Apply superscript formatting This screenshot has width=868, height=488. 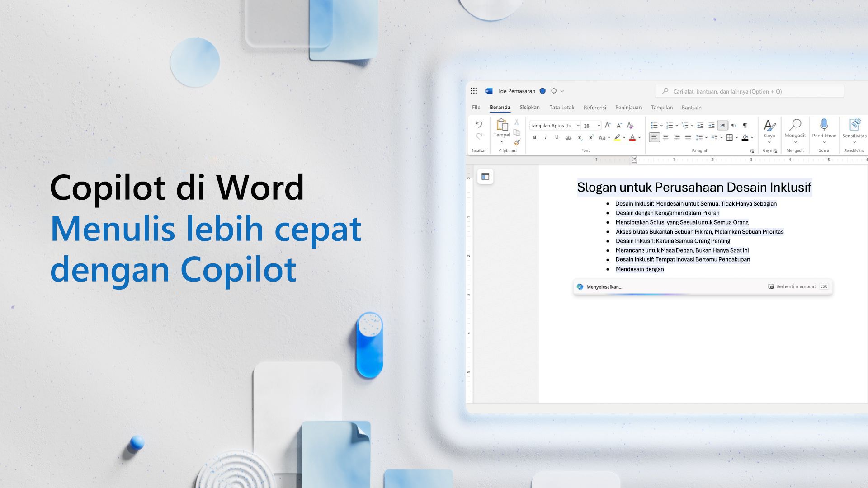pos(591,137)
